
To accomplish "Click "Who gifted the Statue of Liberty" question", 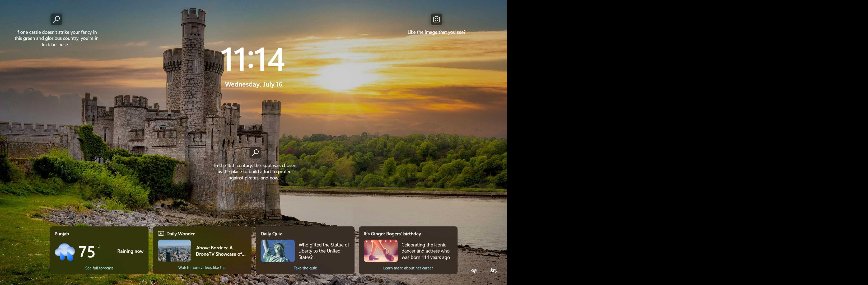I will pyautogui.click(x=324, y=251).
